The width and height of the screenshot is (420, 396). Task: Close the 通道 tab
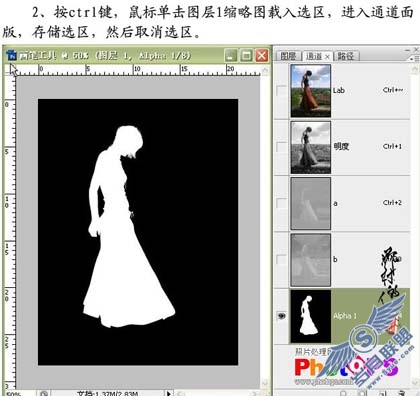click(x=327, y=57)
